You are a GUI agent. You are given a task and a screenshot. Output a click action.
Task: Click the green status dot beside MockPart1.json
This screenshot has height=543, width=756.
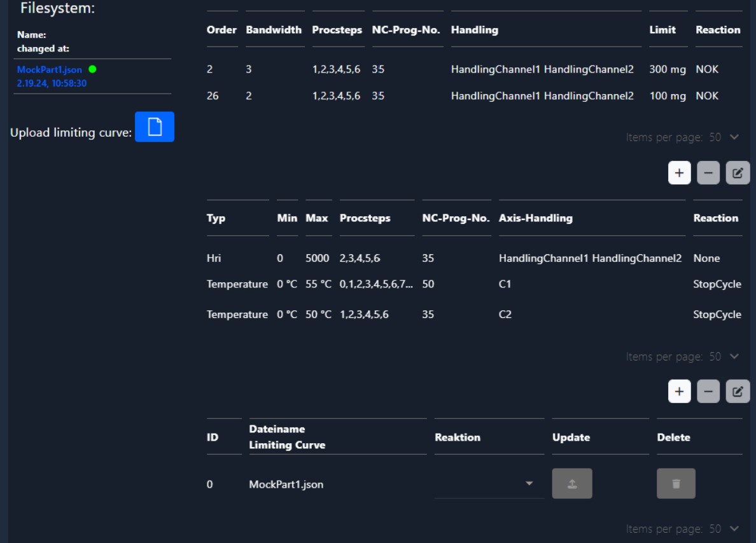93,69
